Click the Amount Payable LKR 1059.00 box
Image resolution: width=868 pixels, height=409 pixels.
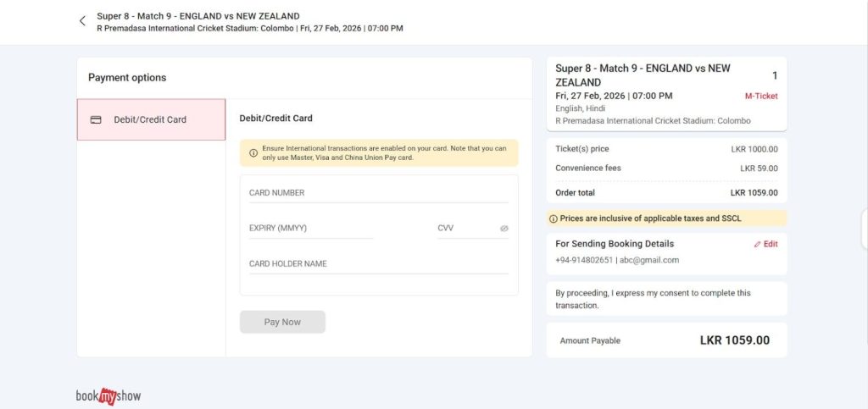tap(666, 340)
